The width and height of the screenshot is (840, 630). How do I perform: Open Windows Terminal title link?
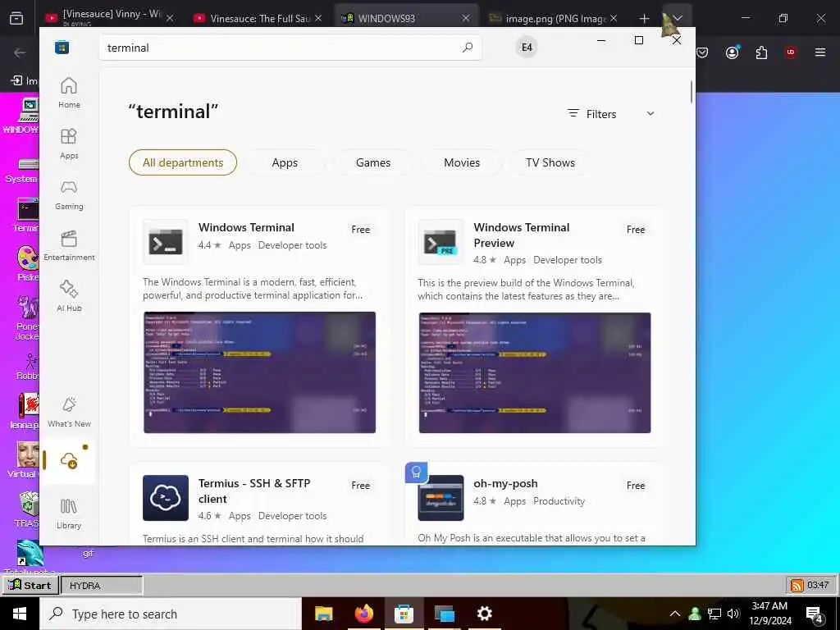point(246,227)
